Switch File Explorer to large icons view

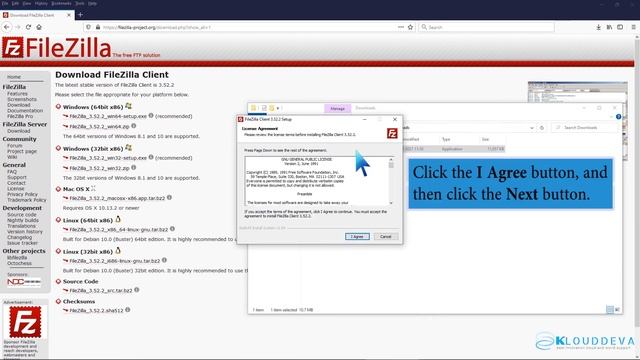pyautogui.click(x=617, y=310)
